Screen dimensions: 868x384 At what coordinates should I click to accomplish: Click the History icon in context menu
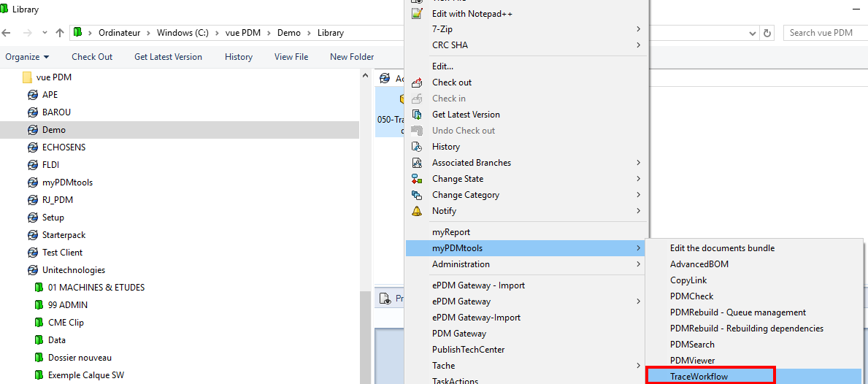(x=417, y=147)
